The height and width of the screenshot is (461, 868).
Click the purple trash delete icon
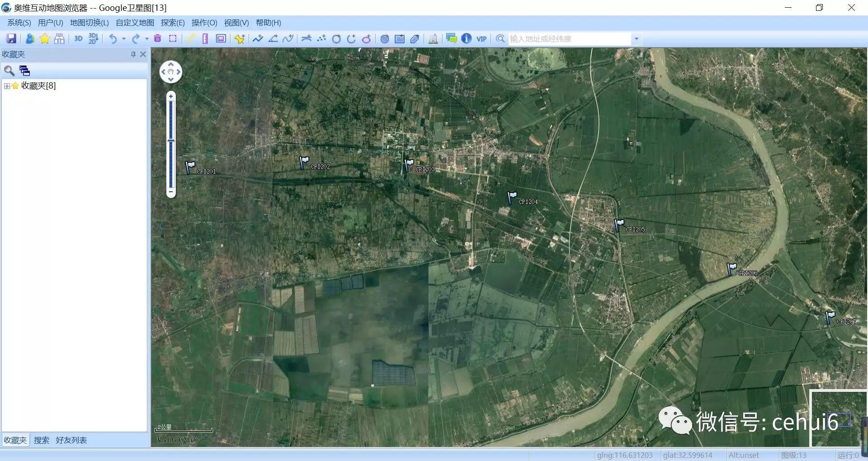[x=157, y=39]
